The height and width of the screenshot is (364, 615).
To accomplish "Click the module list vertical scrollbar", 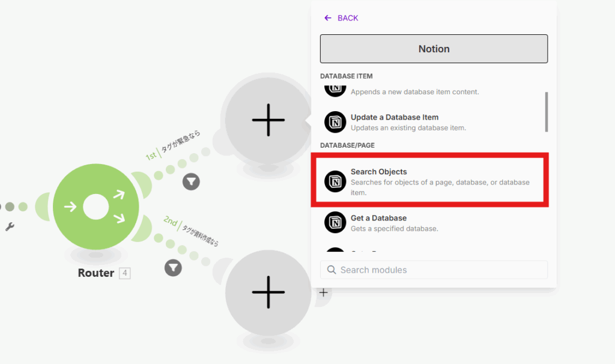I will click(x=546, y=112).
